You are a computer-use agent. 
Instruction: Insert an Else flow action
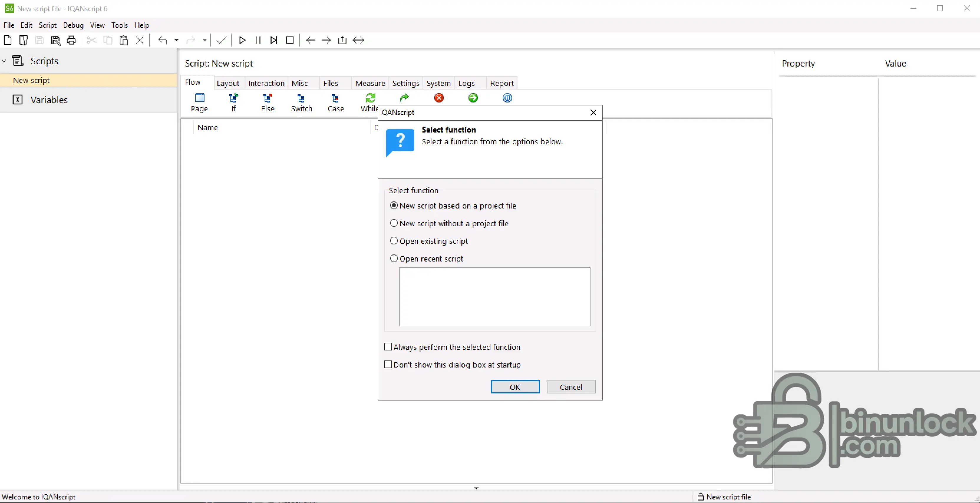tap(268, 103)
